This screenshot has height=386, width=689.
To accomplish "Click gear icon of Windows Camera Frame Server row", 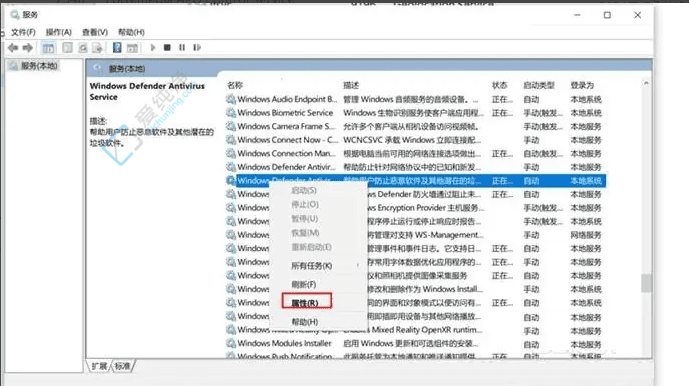I will 231,127.
